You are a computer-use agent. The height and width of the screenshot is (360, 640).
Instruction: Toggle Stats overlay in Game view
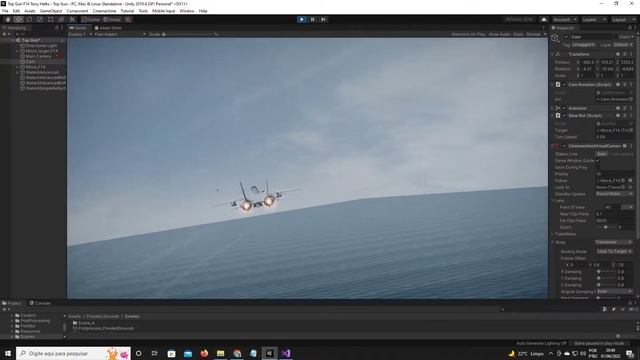[518, 34]
